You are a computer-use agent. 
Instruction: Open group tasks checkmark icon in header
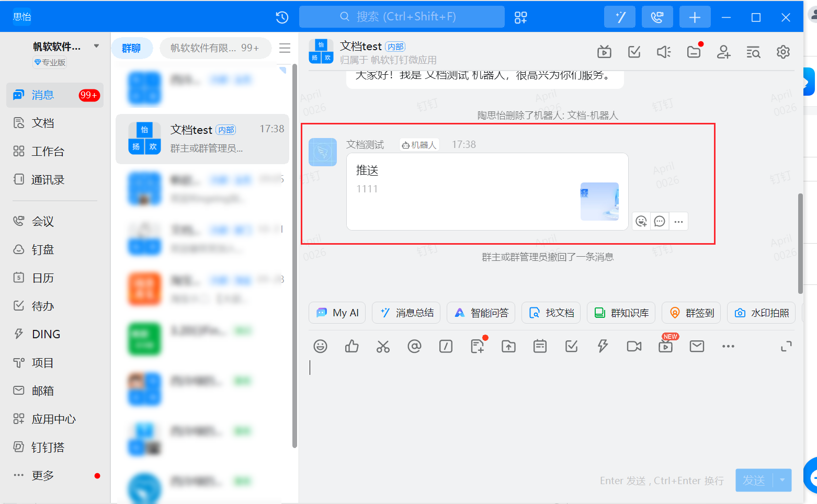[634, 52]
